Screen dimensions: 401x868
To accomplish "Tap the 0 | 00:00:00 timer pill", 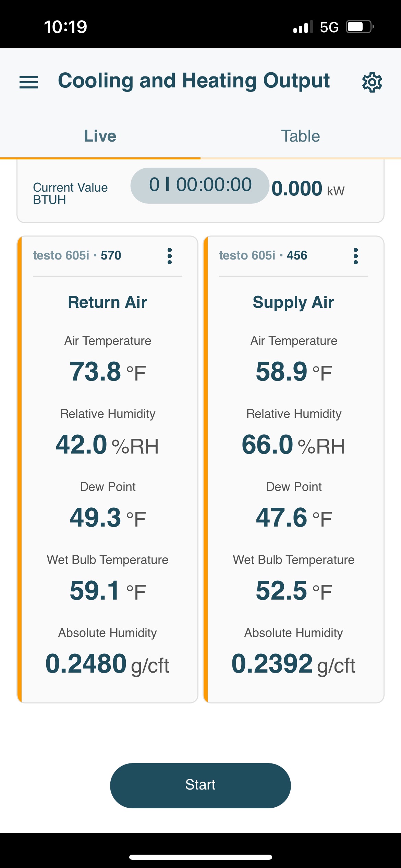I will click(200, 185).
